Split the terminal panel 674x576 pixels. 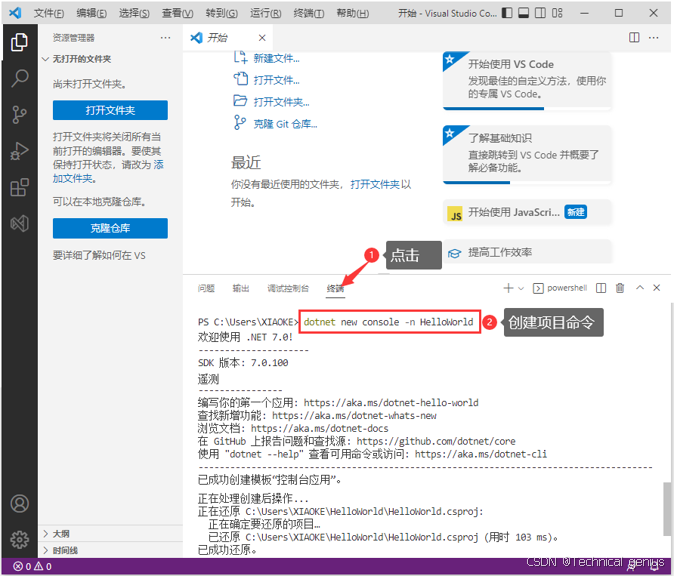coord(601,288)
